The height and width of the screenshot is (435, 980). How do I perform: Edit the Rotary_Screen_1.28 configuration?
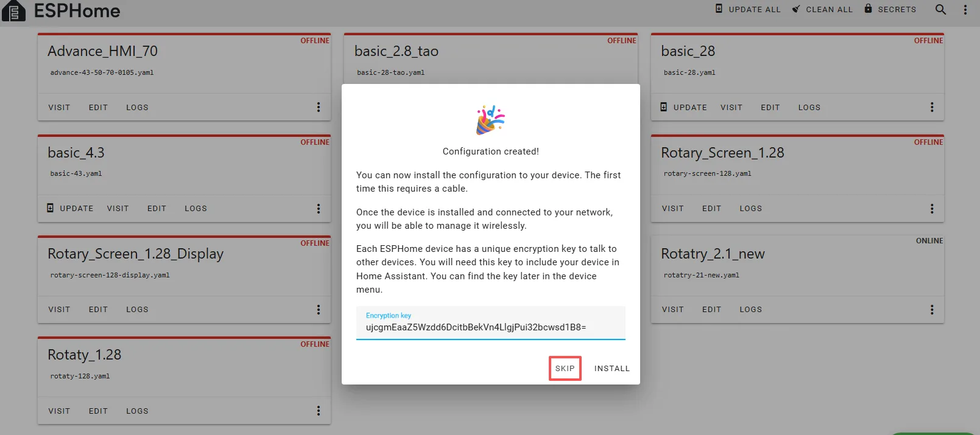(711, 209)
